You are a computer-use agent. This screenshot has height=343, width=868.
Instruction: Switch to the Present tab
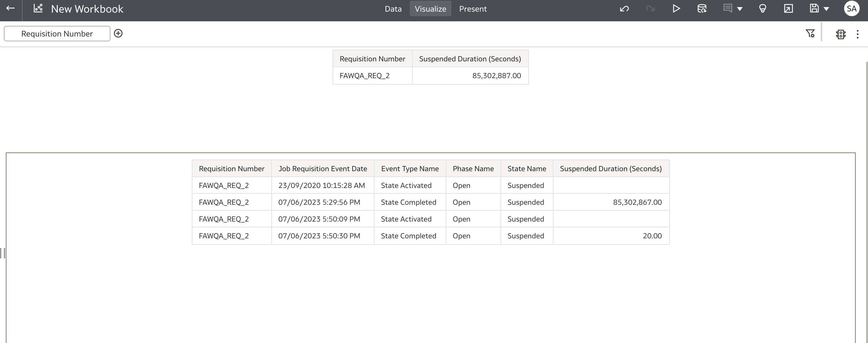click(473, 9)
